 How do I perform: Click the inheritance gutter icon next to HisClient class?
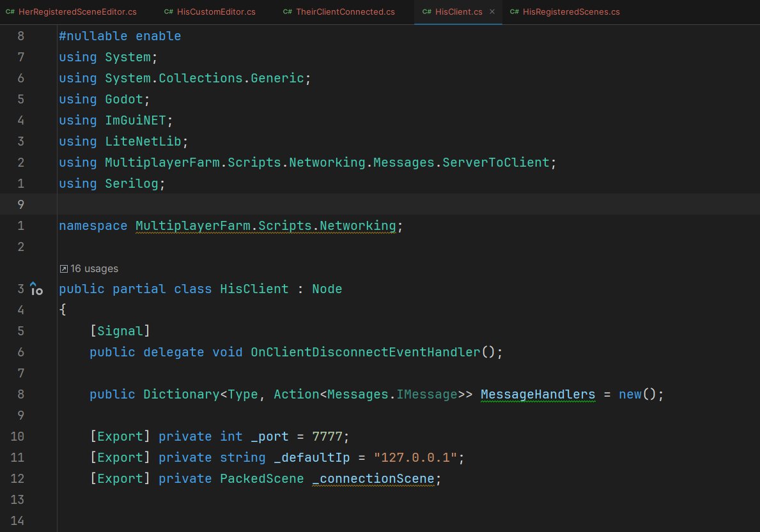tap(36, 289)
